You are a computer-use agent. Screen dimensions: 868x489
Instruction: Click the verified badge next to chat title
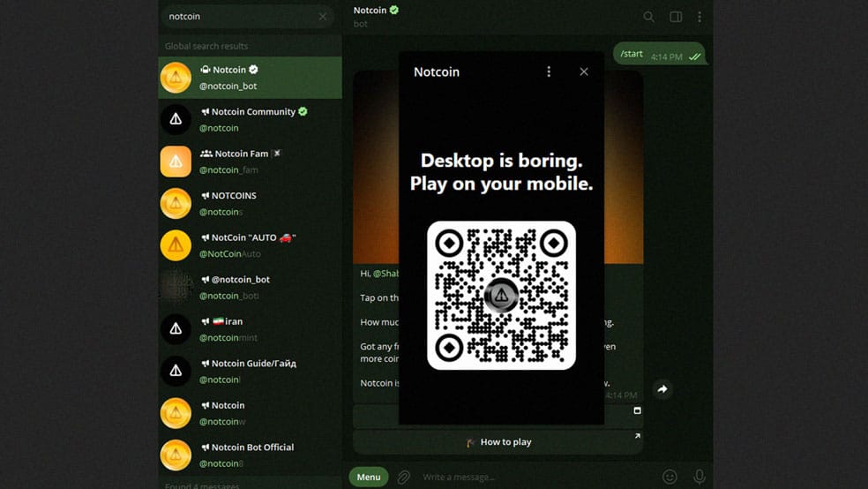tap(394, 10)
